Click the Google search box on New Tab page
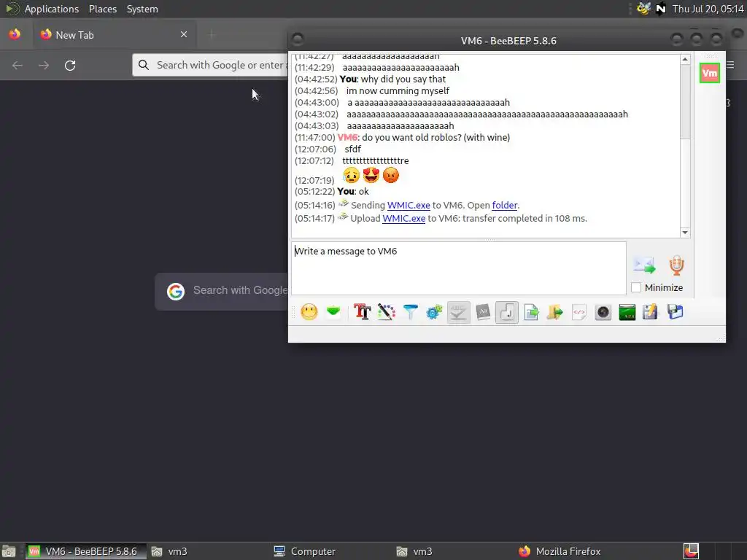 point(222,290)
